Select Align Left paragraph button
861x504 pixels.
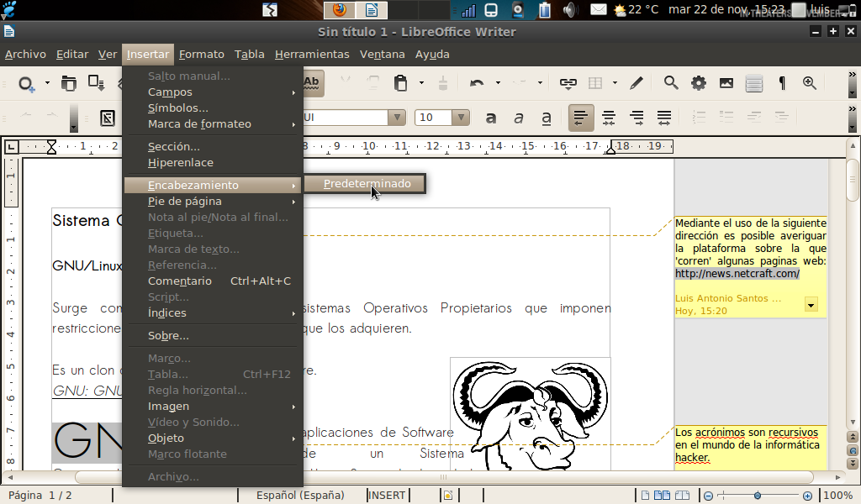pos(581,118)
